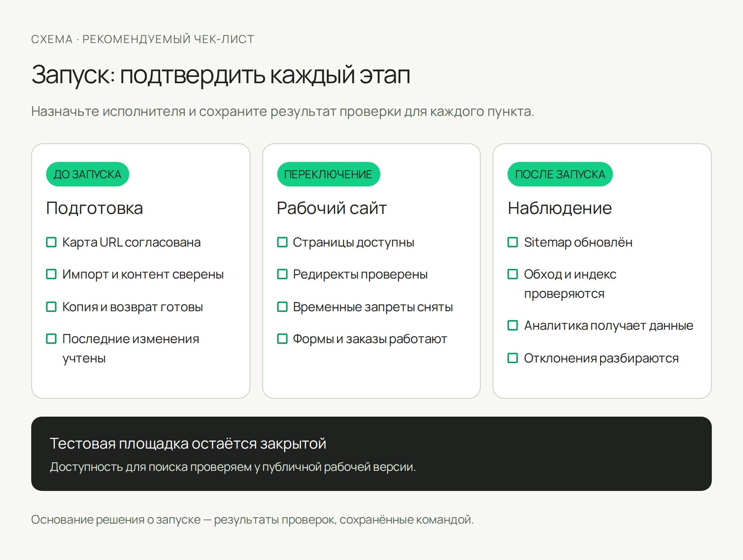Tick the «Страницы доступны» checkbox
The width and height of the screenshot is (743, 560).
point(282,242)
